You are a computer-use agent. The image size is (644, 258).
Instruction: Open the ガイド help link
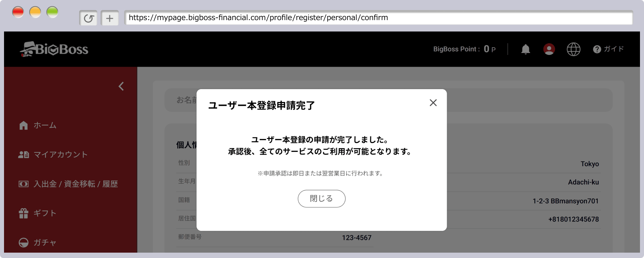pos(608,49)
